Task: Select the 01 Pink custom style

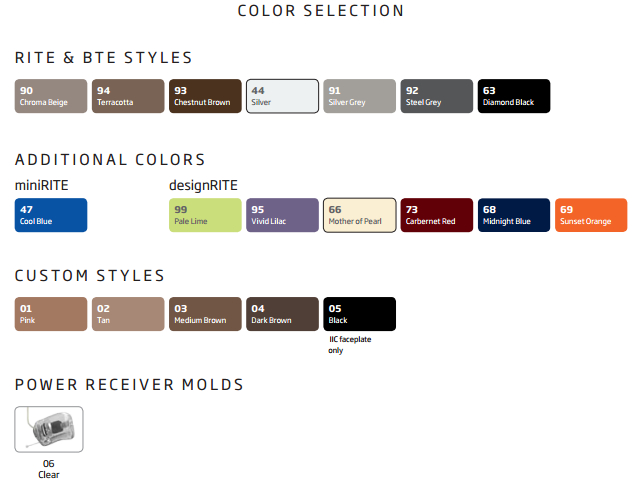Action: pyautogui.click(x=51, y=314)
